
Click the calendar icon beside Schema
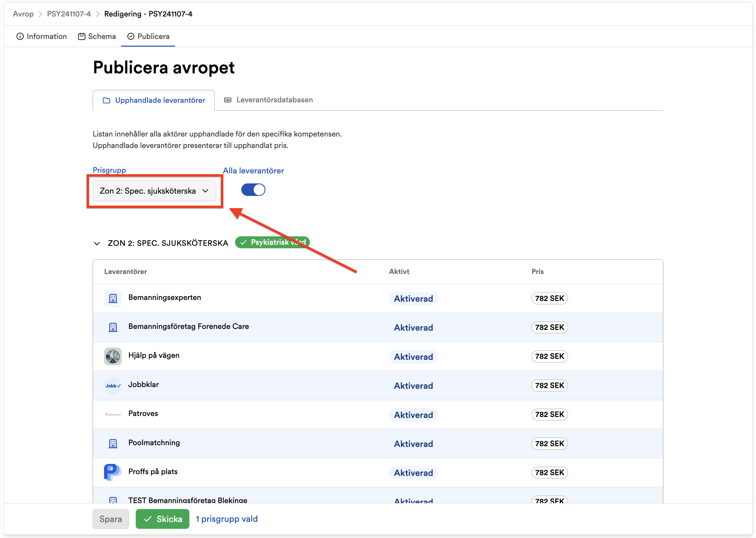(x=81, y=36)
